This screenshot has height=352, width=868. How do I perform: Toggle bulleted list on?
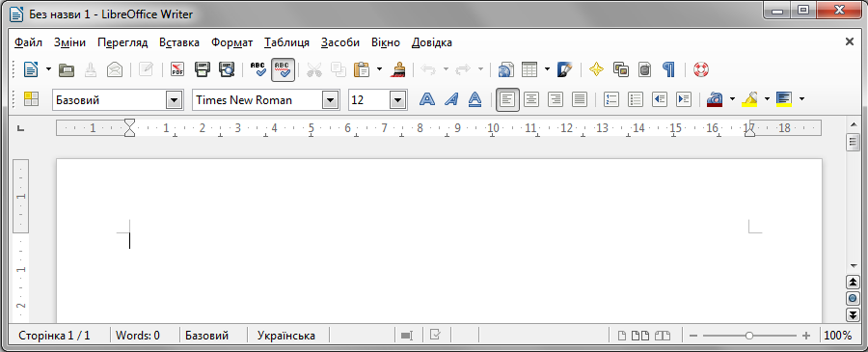tap(636, 99)
